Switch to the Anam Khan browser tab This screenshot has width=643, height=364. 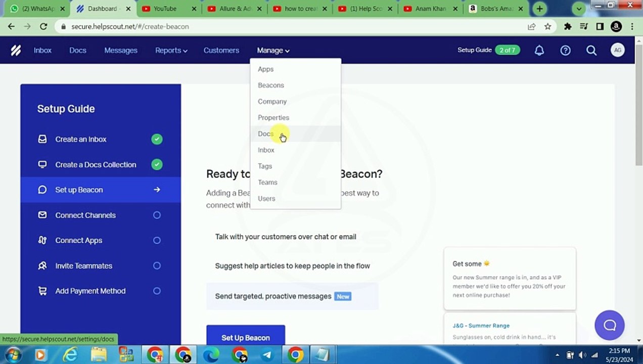click(x=430, y=9)
